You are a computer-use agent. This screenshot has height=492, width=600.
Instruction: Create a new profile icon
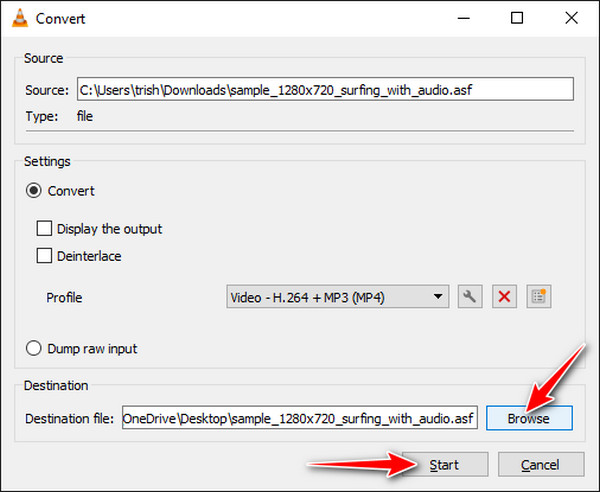pos(539,297)
